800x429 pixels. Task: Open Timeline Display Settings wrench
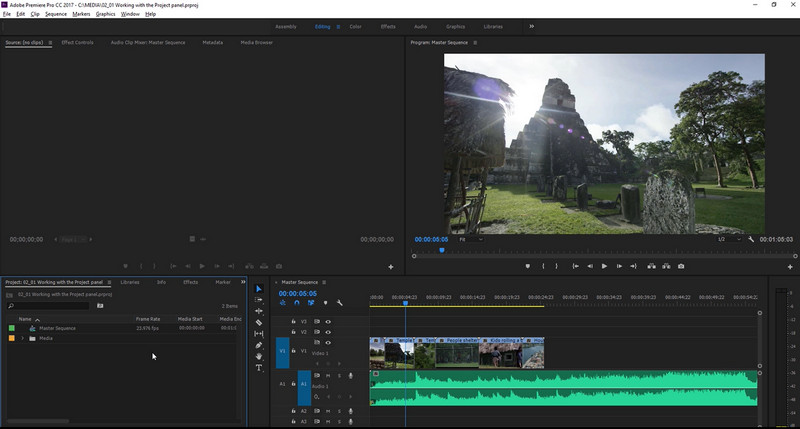click(340, 303)
